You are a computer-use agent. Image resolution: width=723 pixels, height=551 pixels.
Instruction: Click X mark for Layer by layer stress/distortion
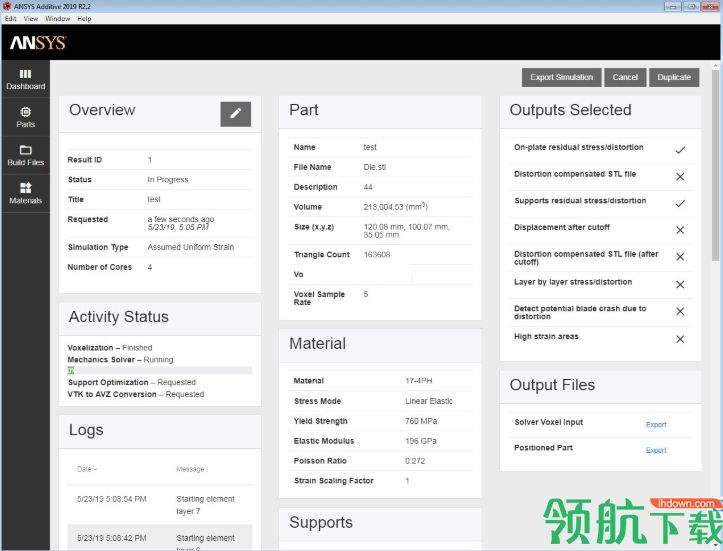680,284
